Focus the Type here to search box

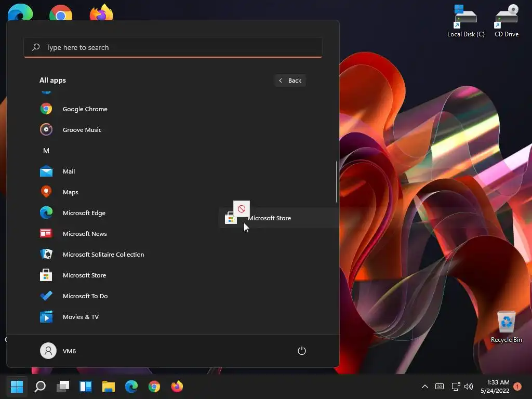172,47
